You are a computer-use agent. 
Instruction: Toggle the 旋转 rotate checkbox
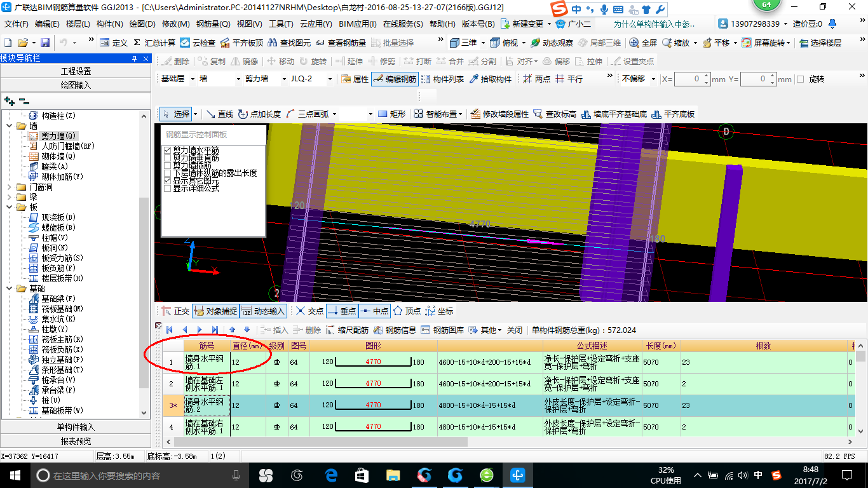pyautogui.click(x=800, y=79)
